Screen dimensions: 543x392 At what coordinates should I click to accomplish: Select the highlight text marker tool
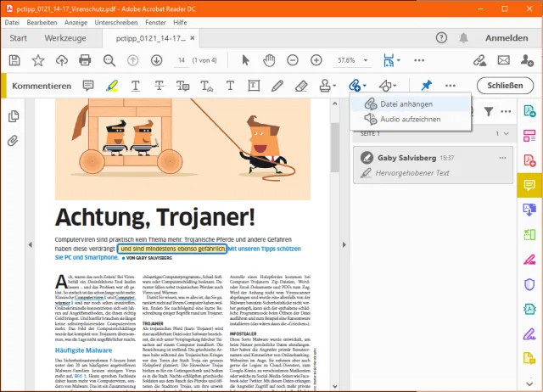[x=112, y=86]
